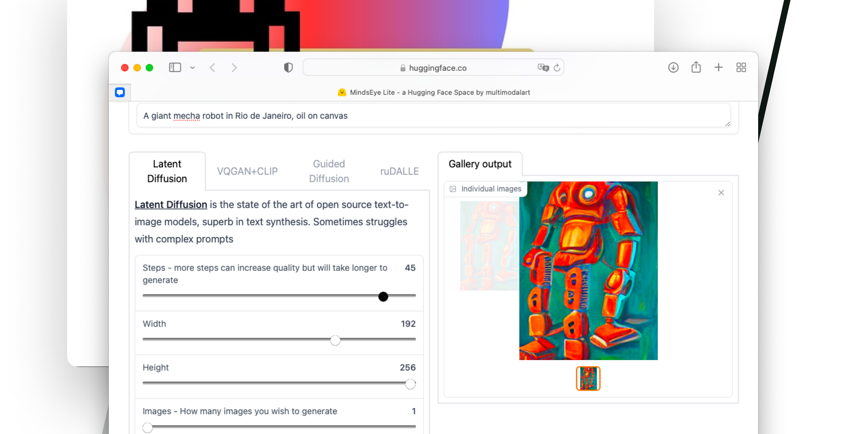Click the Individual images toggle
Viewport: 868px width, 434px height.
[486, 188]
